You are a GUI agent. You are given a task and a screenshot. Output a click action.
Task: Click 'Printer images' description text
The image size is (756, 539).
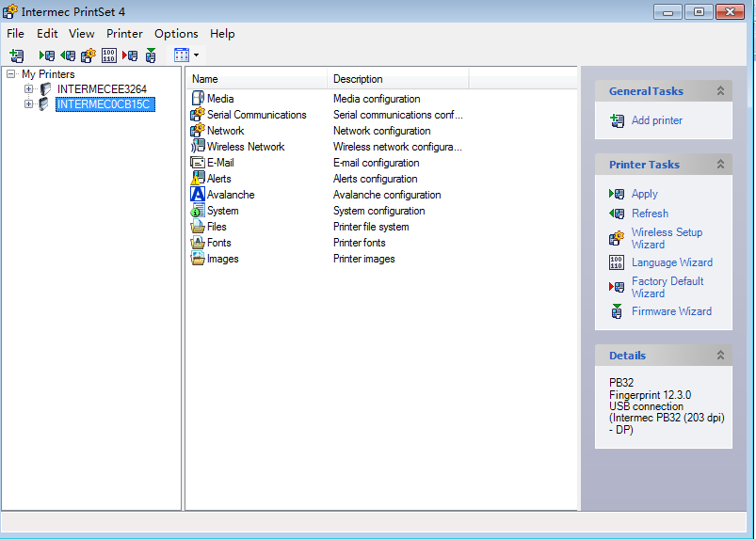364,258
